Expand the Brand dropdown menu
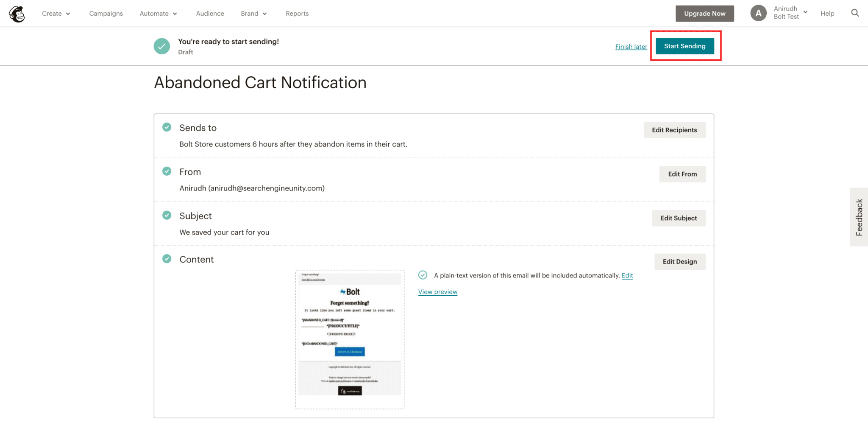 pos(254,14)
